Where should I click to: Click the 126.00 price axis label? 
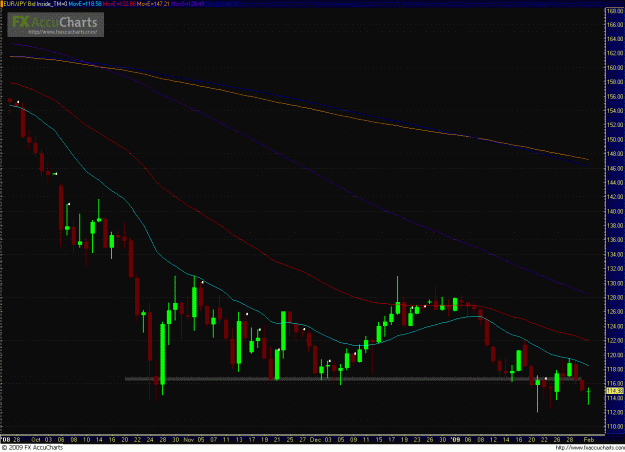pyautogui.click(x=615, y=312)
